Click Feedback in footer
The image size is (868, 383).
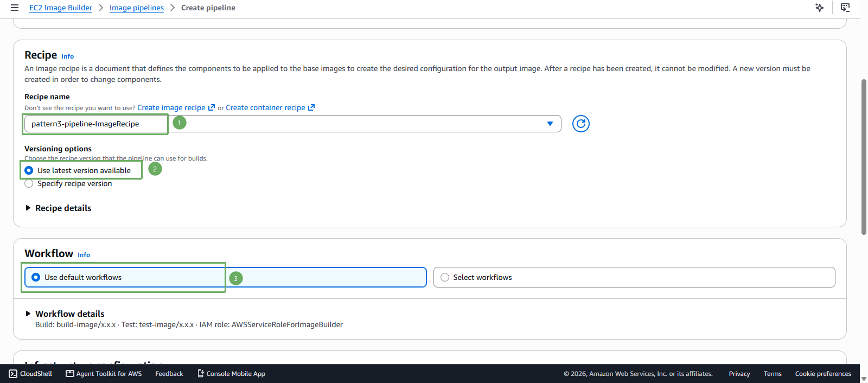tap(169, 374)
